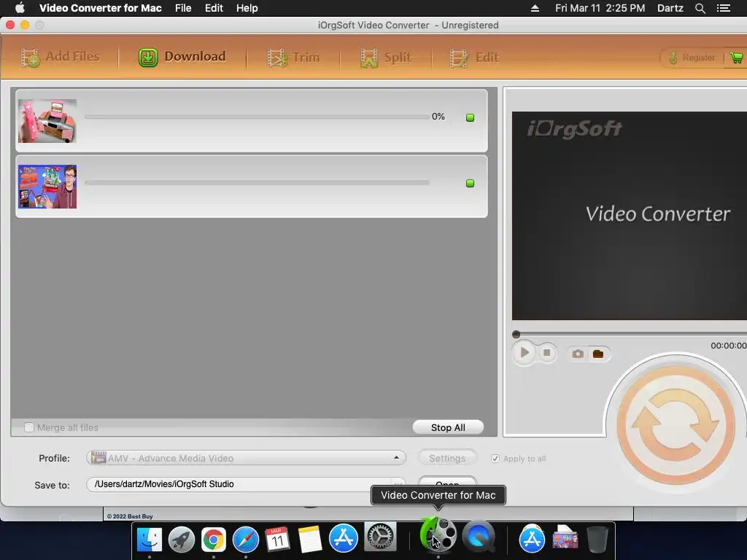Click the Save to path field

pyautogui.click(x=246, y=484)
